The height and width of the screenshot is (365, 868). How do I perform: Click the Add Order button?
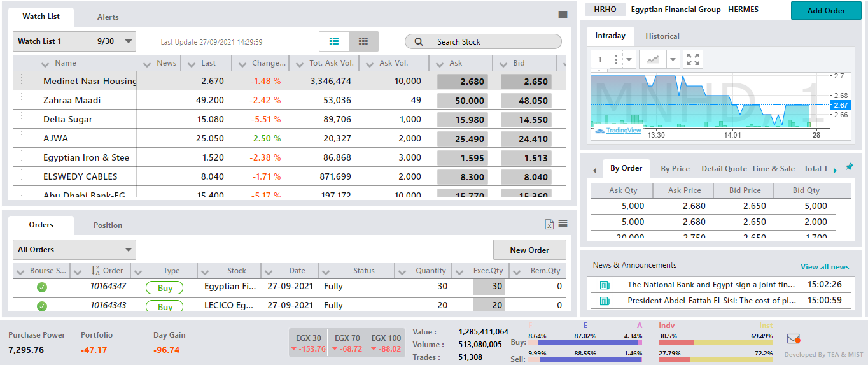click(x=826, y=10)
